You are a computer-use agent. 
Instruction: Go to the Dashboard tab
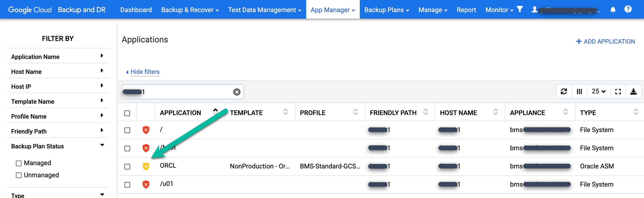[x=136, y=10]
